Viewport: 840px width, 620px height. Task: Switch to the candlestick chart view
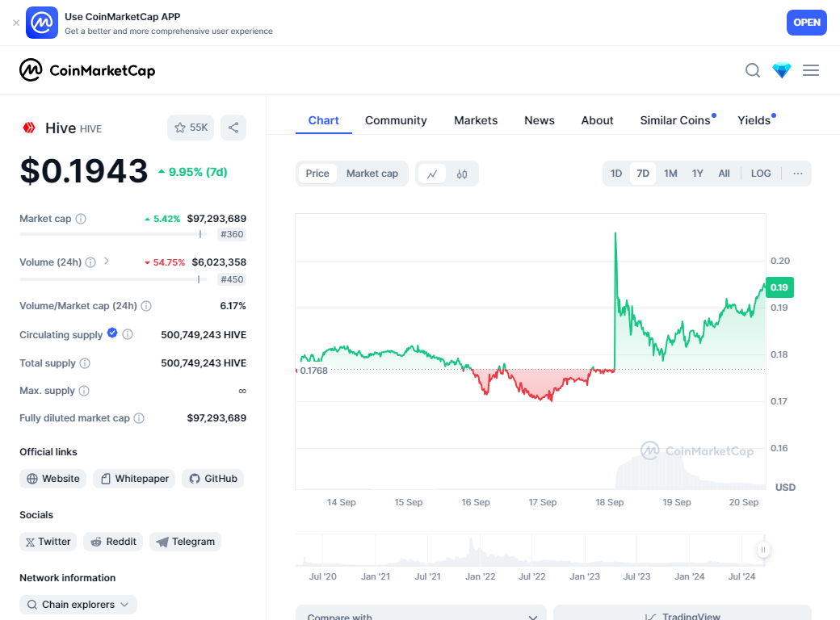[462, 174]
